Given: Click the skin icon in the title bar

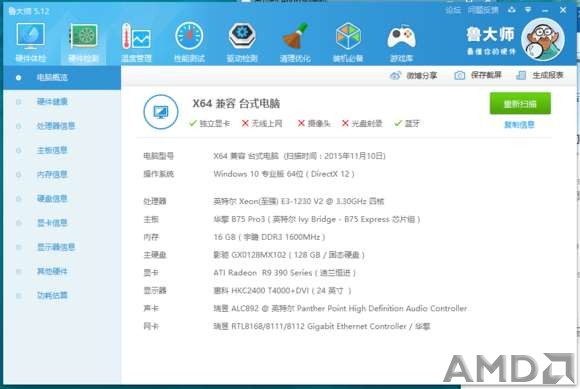Looking at the screenshot, I should (512, 10).
